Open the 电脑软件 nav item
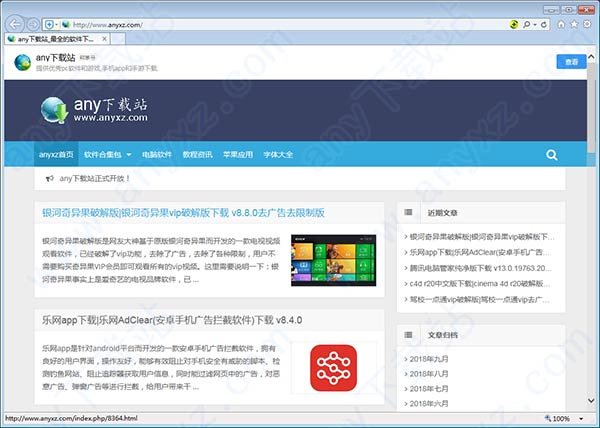Screen dimensions: 600x428 157,155
